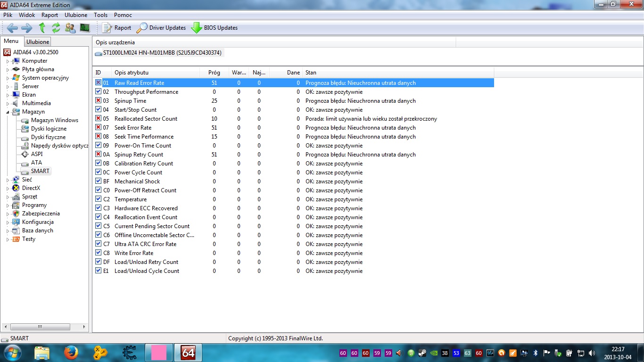Toggle checkbox for Start/Stop Count
Image resolution: width=644 pixels, height=362 pixels.
click(x=98, y=109)
